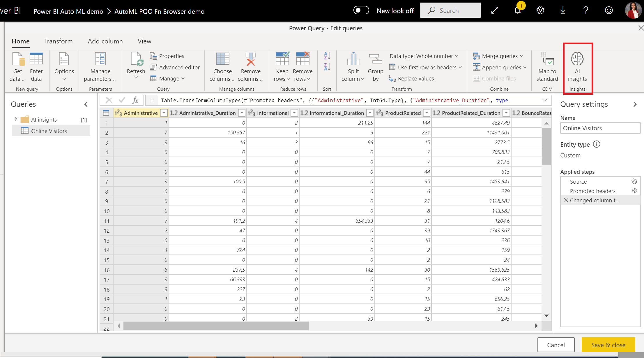Click the download arrow icon

pos(563,10)
